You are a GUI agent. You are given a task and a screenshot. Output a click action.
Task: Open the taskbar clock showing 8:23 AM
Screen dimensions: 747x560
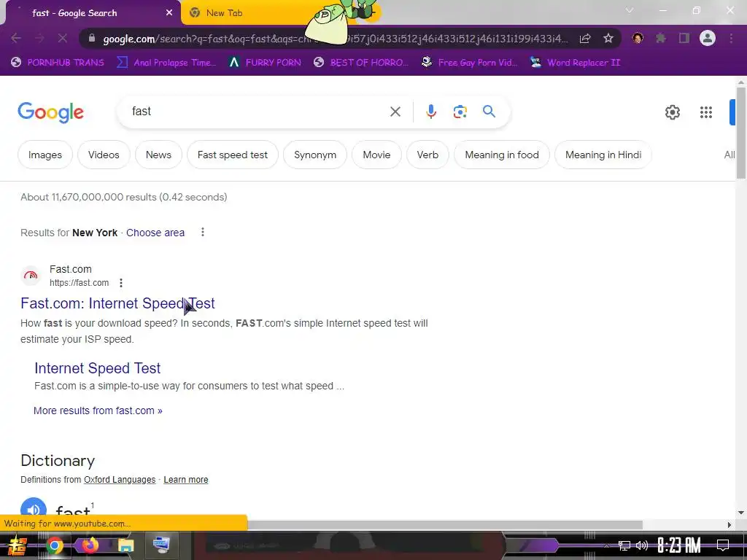679,545
